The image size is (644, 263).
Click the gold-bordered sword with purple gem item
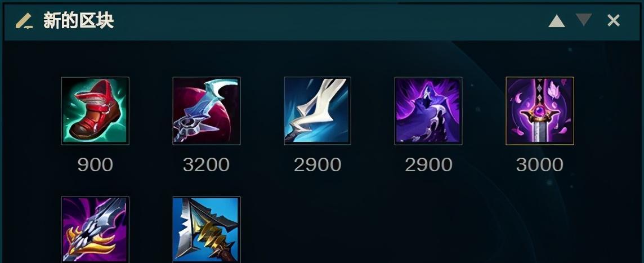point(540,110)
